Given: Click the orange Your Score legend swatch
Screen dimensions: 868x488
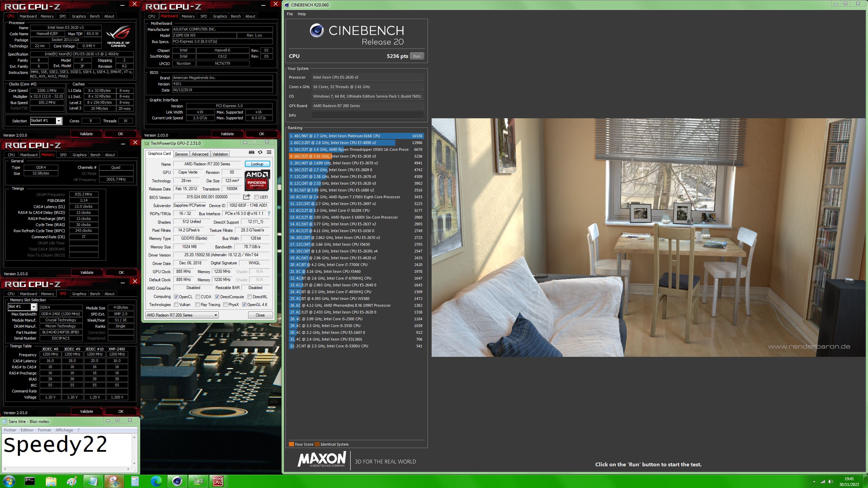Looking at the screenshot, I should pos(291,444).
